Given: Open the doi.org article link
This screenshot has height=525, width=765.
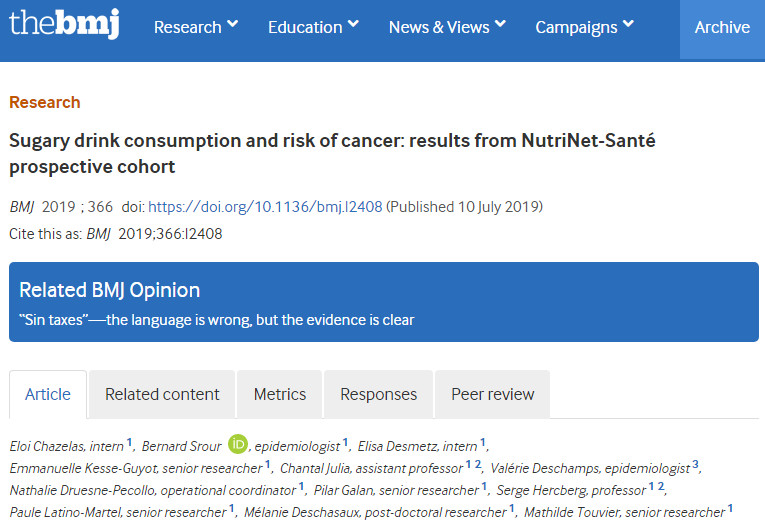Looking at the screenshot, I should click(x=265, y=207).
